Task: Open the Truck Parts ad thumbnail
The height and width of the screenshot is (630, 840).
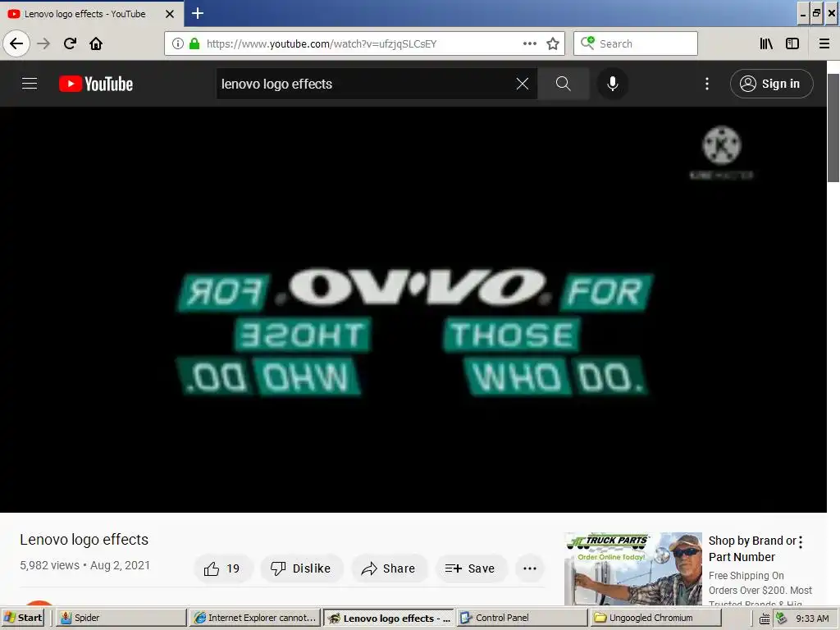Action: tap(633, 569)
